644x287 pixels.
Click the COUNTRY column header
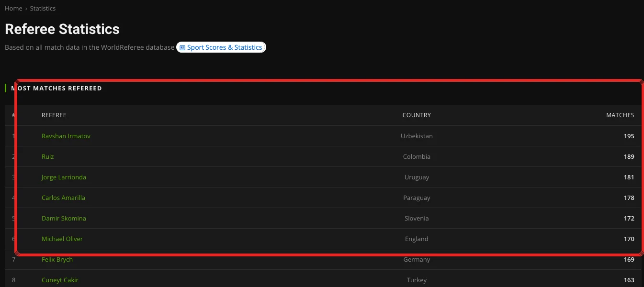pyautogui.click(x=417, y=115)
